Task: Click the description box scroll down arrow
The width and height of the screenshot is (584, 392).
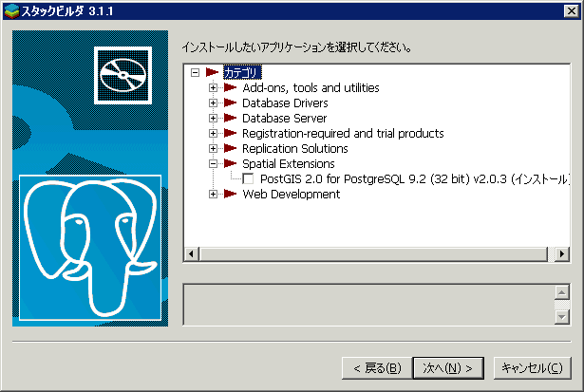Action: coord(561,317)
